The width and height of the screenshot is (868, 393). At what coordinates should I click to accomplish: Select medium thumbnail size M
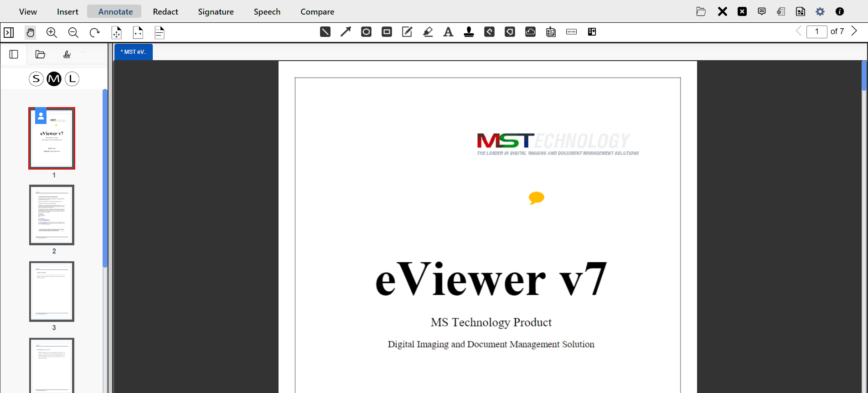(54, 79)
